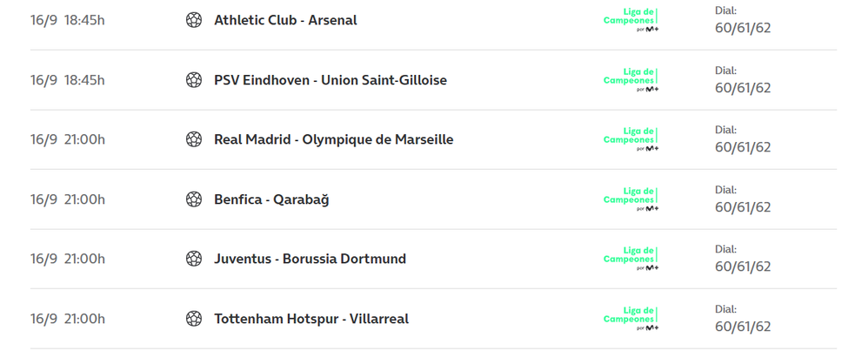Click the football icon beside Juventus match

click(x=194, y=259)
